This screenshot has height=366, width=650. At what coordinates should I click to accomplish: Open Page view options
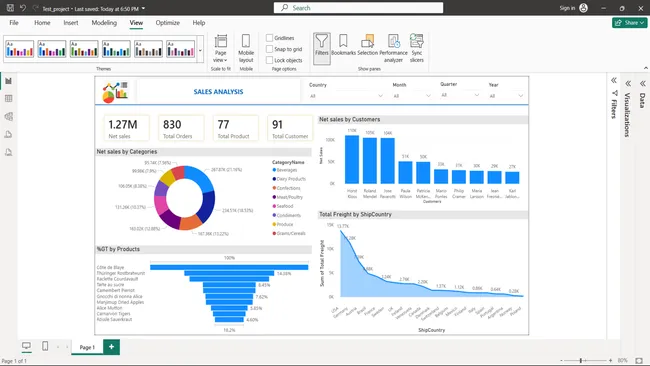(221, 48)
